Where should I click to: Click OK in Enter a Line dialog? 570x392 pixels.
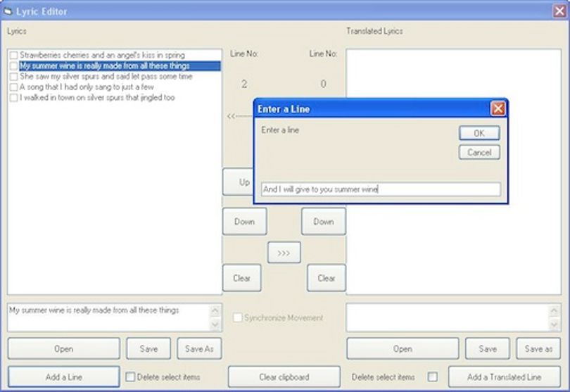click(479, 133)
